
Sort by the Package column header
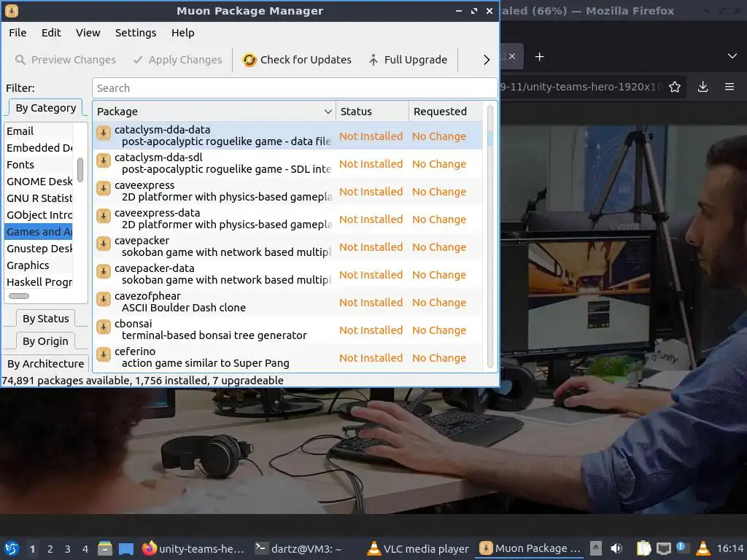point(214,112)
